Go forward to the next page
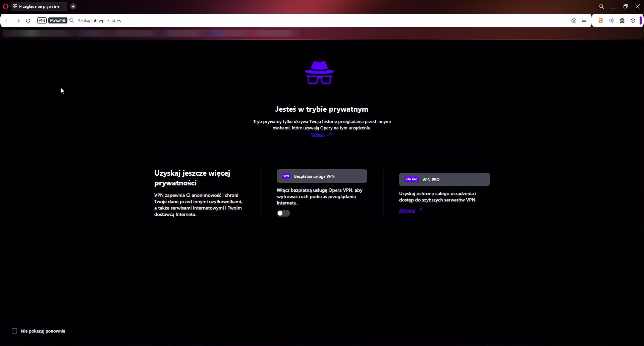This screenshot has width=644, height=346. (x=18, y=20)
